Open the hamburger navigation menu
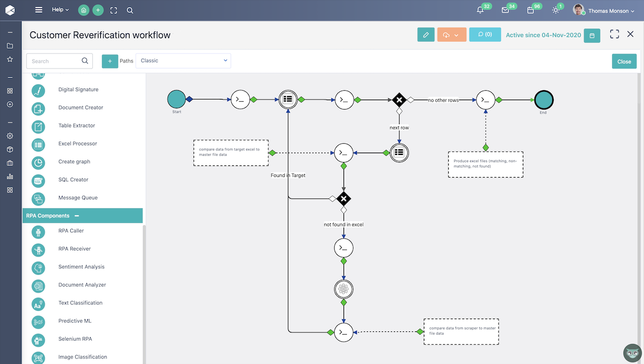Image resolution: width=644 pixels, height=364 pixels. point(38,9)
